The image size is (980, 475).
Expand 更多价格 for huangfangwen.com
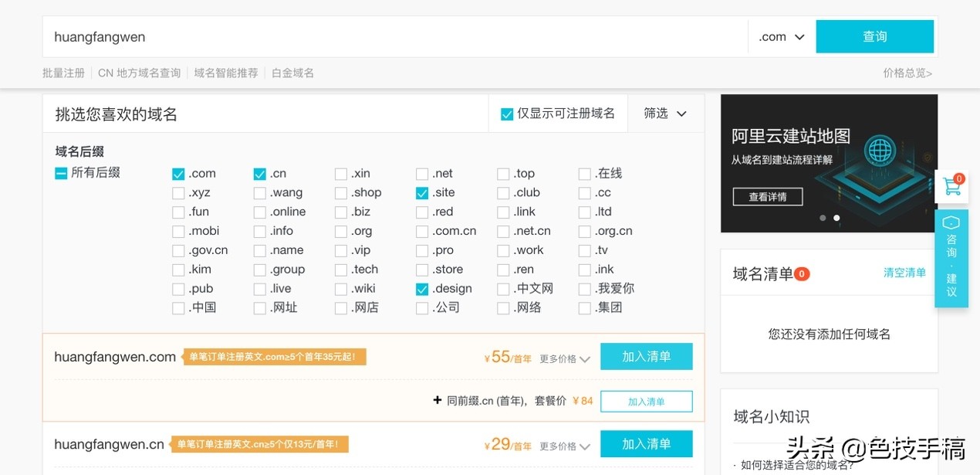point(563,358)
